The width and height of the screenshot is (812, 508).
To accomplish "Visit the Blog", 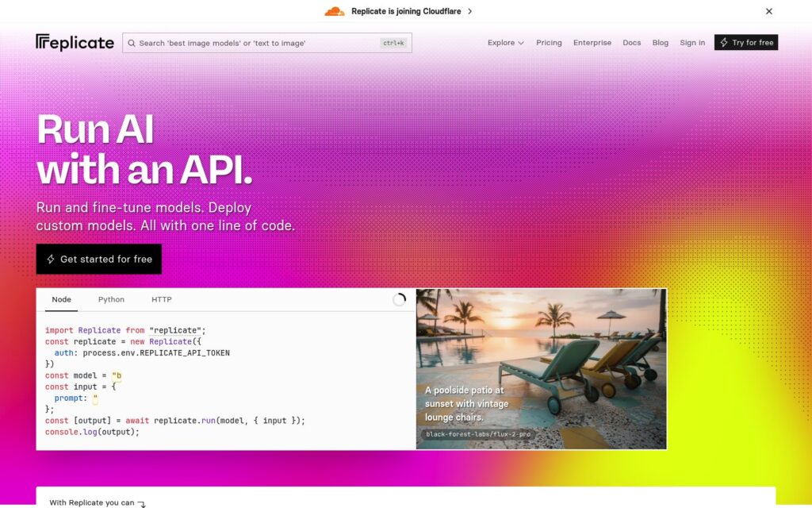I will point(661,43).
